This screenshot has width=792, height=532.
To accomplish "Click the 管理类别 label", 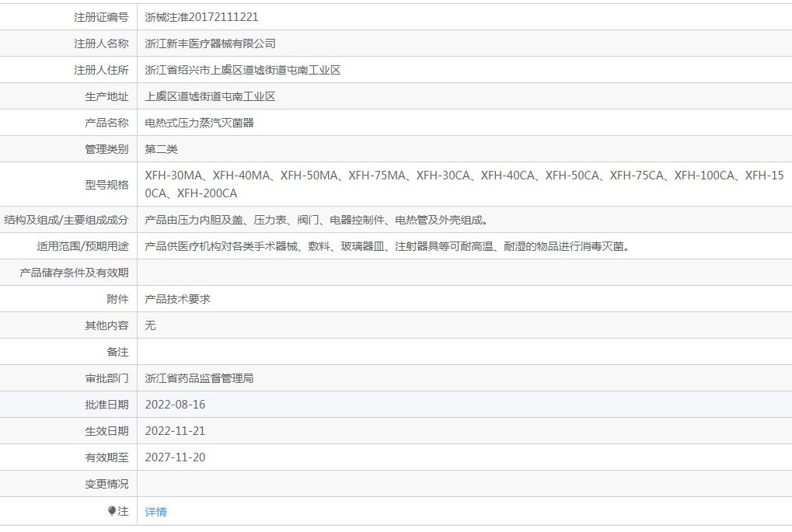I will [106, 149].
